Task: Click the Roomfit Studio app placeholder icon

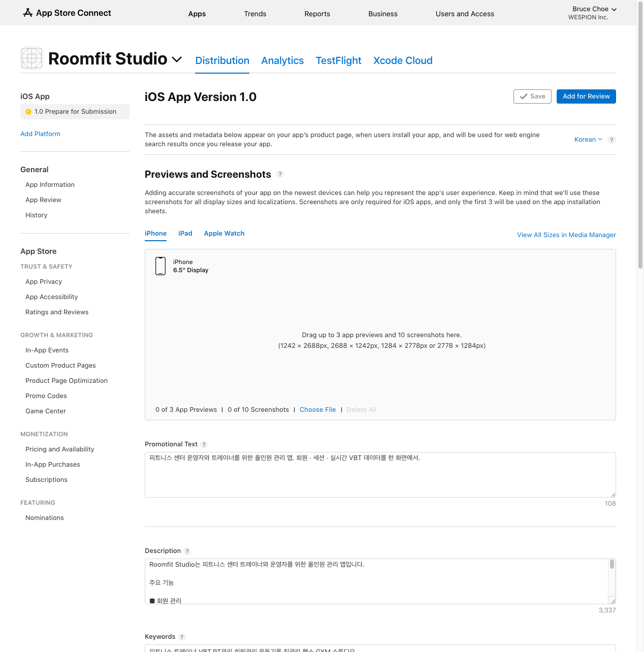Action: tap(31, 58)
